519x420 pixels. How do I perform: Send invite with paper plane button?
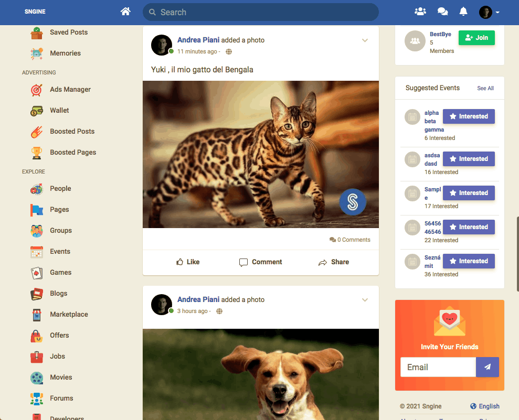click(487, 367)
